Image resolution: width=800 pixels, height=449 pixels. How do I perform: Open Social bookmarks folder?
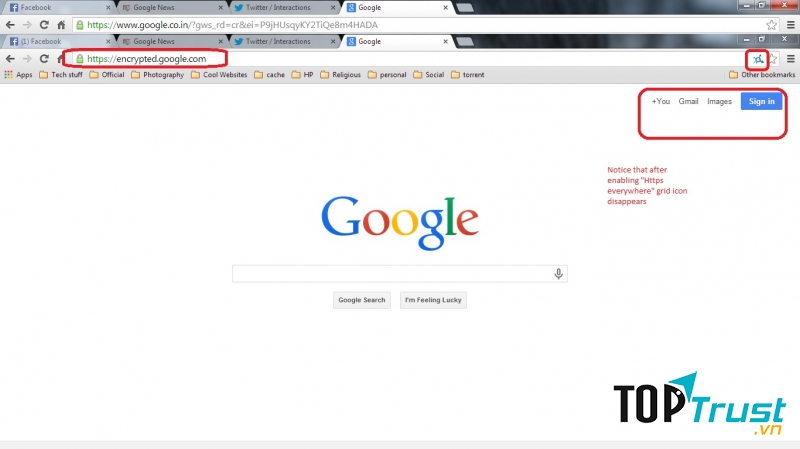(429, 74)
